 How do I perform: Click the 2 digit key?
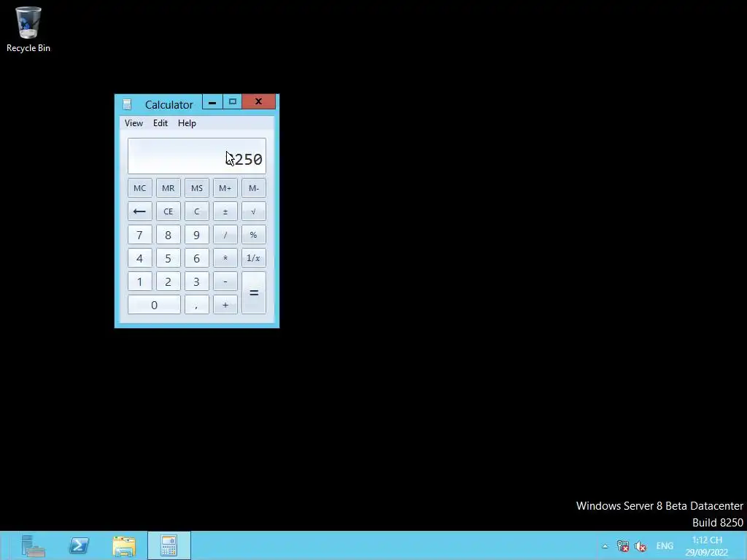[169, 281]
